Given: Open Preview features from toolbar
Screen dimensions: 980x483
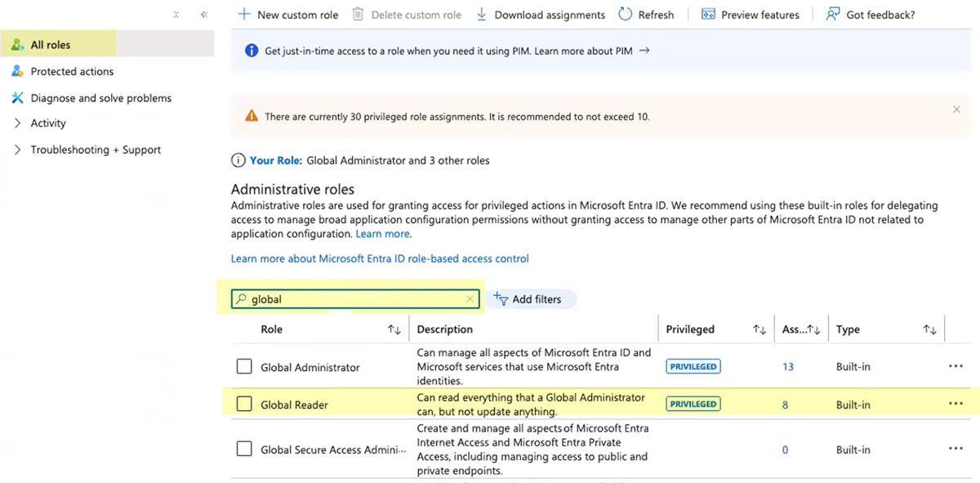Looking at the screenshot, I should tap(750, 15).
